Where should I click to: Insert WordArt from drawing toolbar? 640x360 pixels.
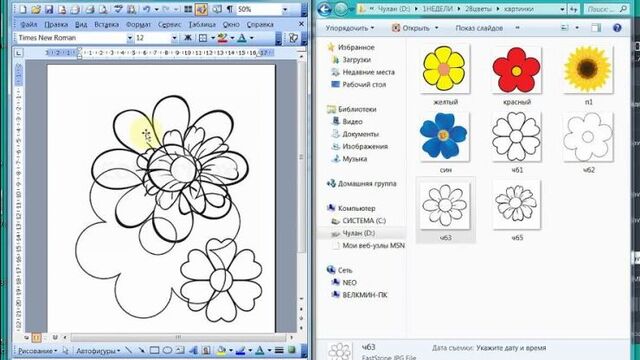193,351
